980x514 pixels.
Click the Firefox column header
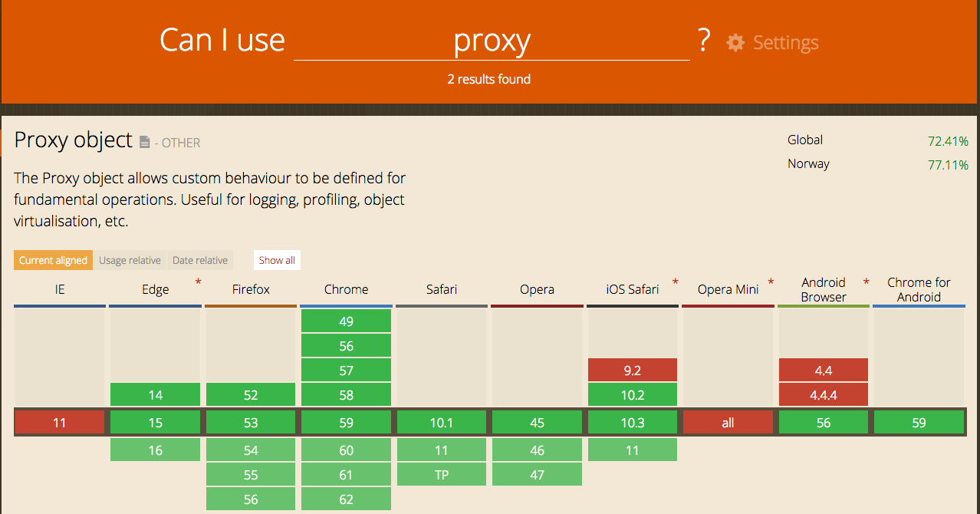click(251, 289)
